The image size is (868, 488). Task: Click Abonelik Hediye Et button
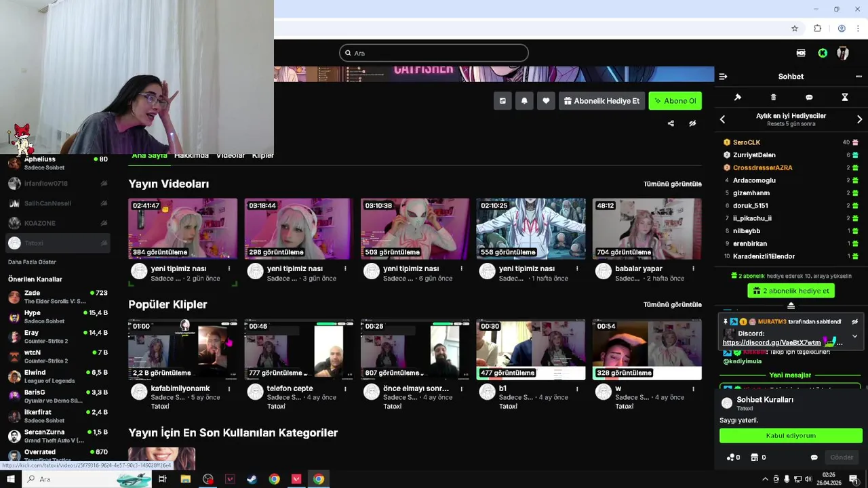pos(601,101)
